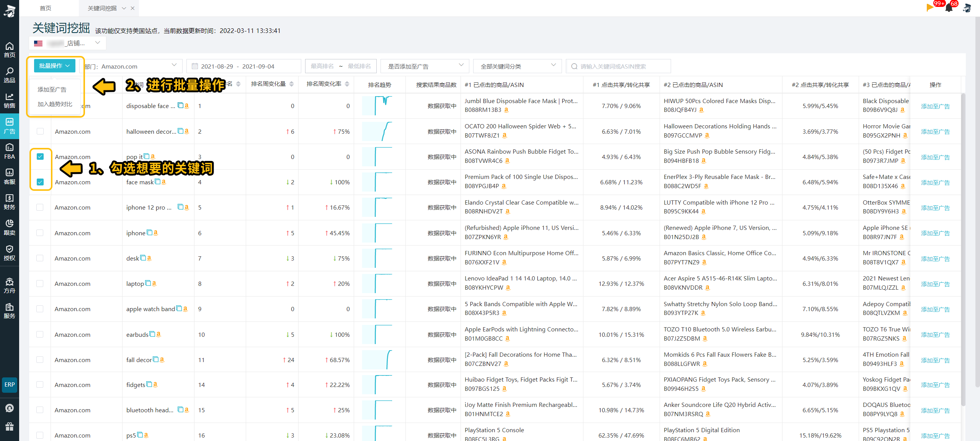Check the 'desk' row checkbox
This screenshot has height=441, width=980.
[x=40, y=258]
